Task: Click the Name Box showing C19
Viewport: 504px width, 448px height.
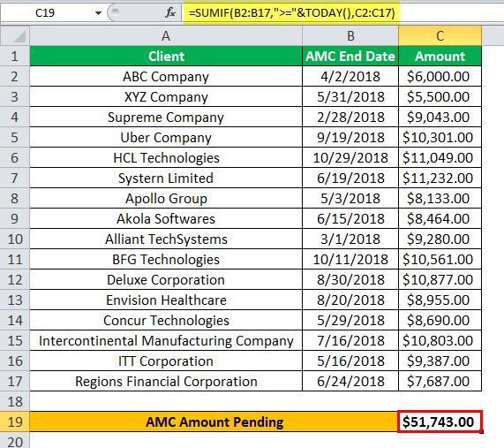Action: (45, 13)
